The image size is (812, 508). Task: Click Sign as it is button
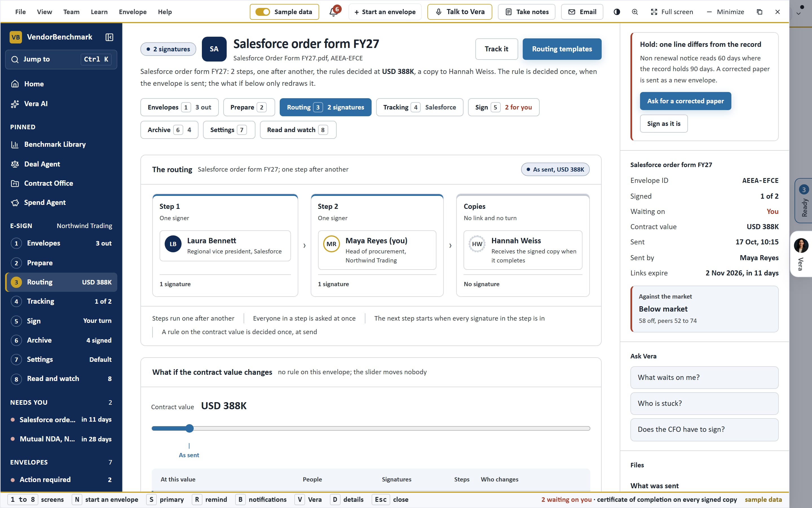point(664,124)
